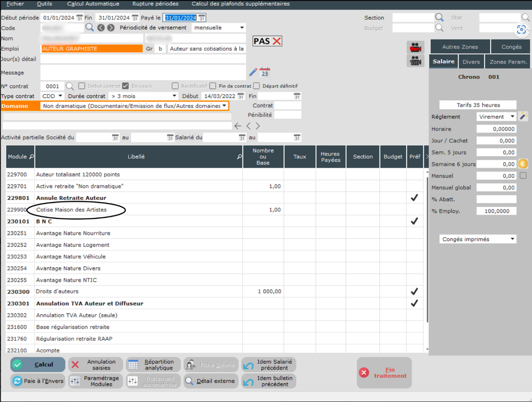Screen dimensions: 532x402
Task: Click the pencil icon beside Message field
Action: click(x=253, y=73)
